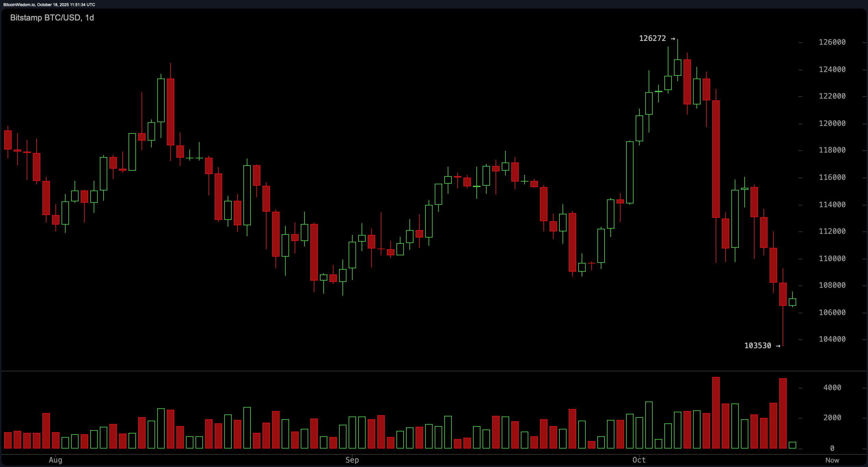The image size is (868, 467).
Task: Click the tallest red volume bar
Action: tap(716, 413)
